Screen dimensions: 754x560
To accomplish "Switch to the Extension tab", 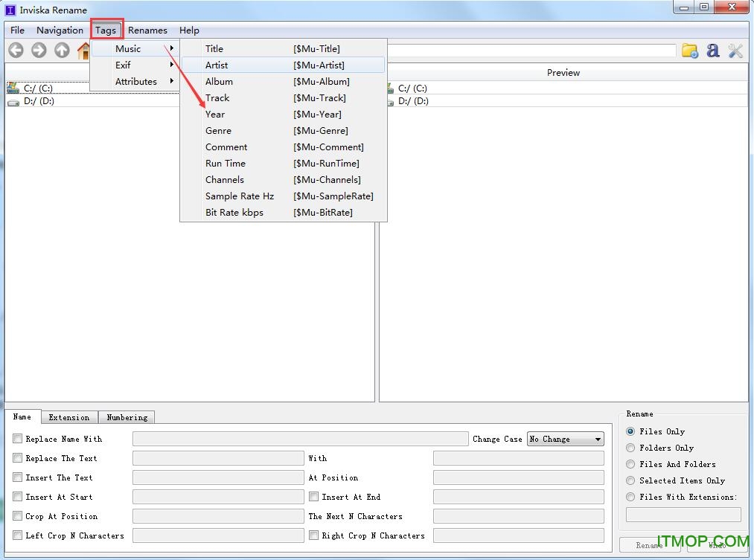I will [69, 417].
